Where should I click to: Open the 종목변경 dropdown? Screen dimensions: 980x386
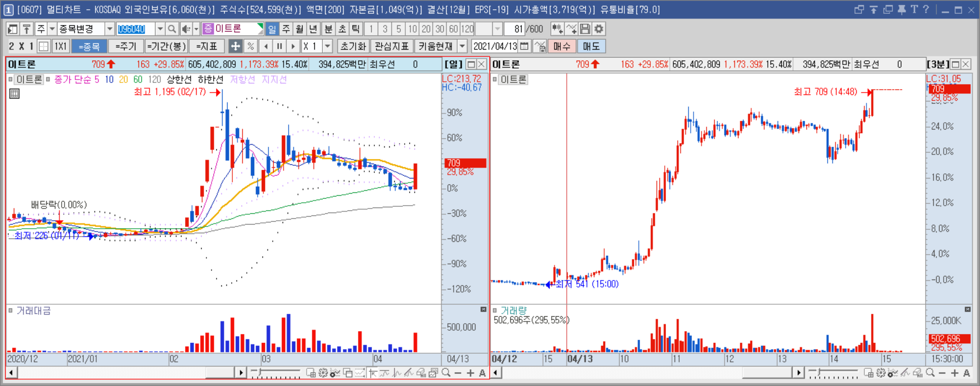[x=110, y=29]
